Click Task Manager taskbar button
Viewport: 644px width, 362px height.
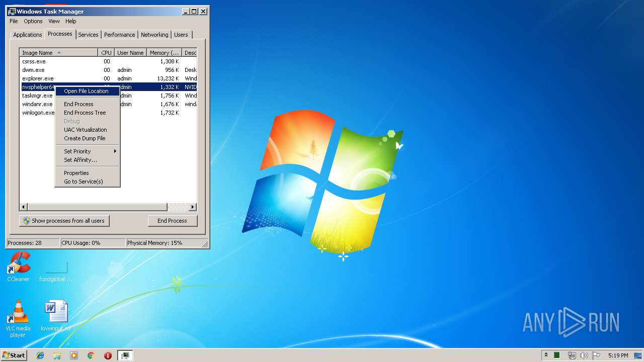[125, 355]
